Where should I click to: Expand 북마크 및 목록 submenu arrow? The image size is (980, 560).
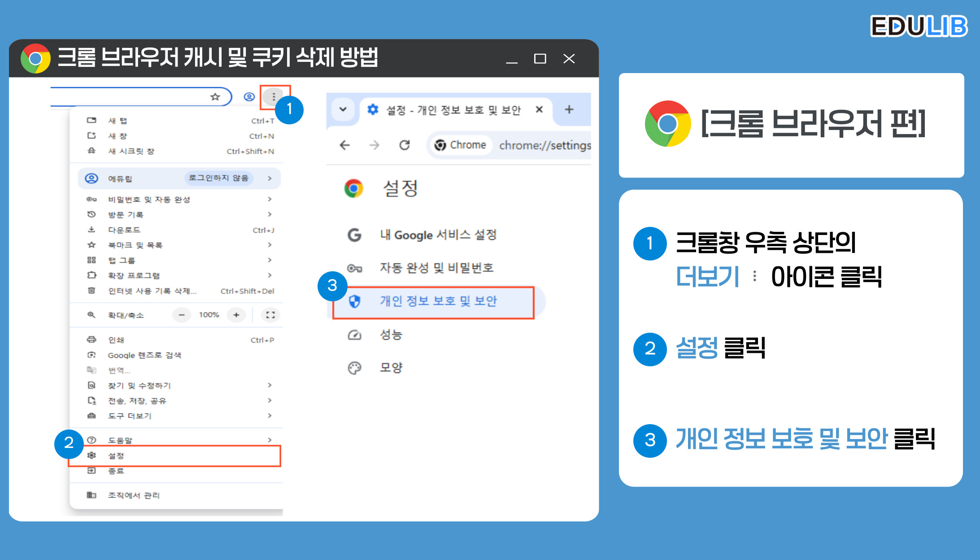pos(270,245)
